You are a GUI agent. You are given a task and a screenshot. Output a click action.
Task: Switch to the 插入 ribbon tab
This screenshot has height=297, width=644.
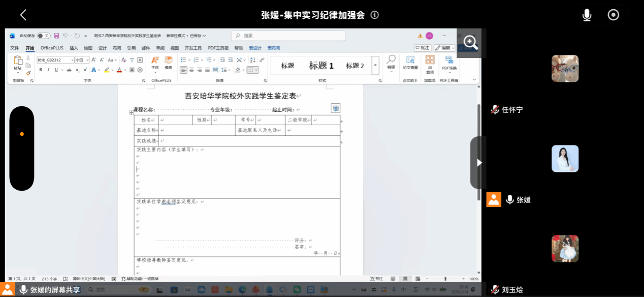(x=74, y=48)
